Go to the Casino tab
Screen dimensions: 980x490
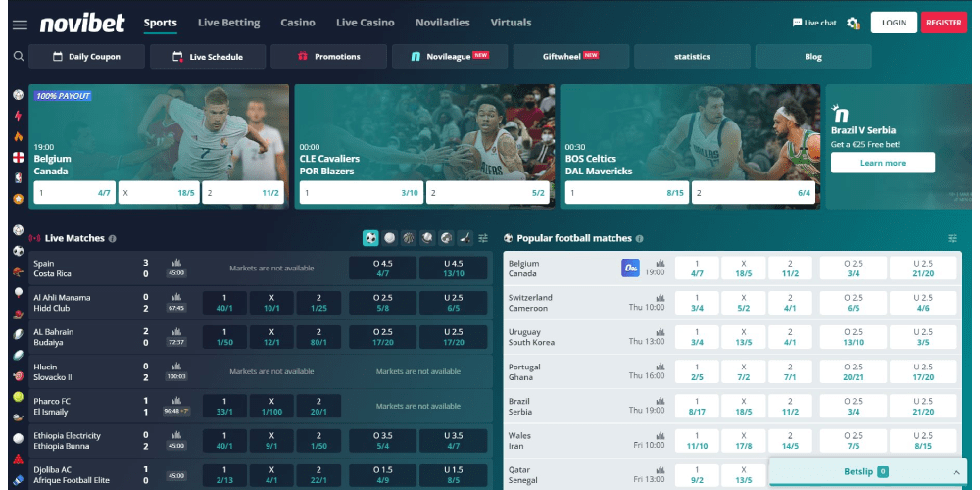coord(297,23)
